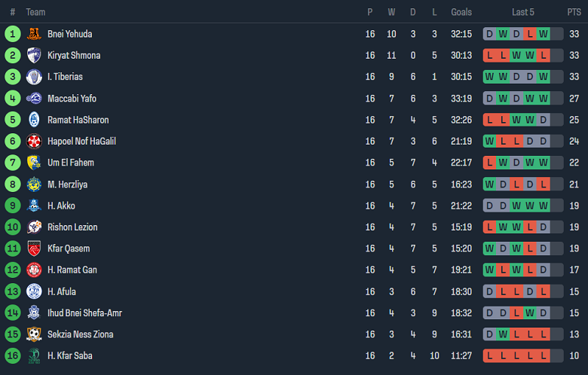Click Bnei Yehuda's red L form result

tap(530, 34)
